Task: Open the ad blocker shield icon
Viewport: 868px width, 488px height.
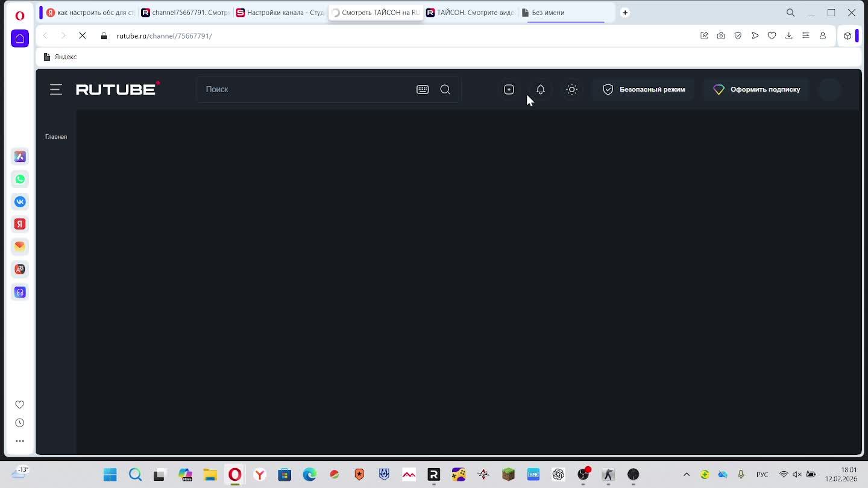Action: point(738,36)
